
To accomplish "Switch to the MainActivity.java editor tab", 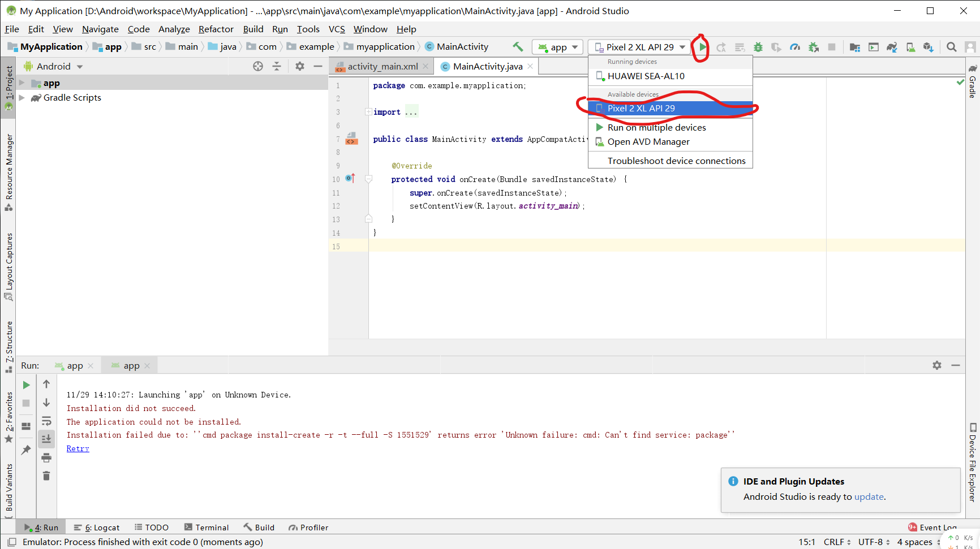I will click(x=488, y=66).
